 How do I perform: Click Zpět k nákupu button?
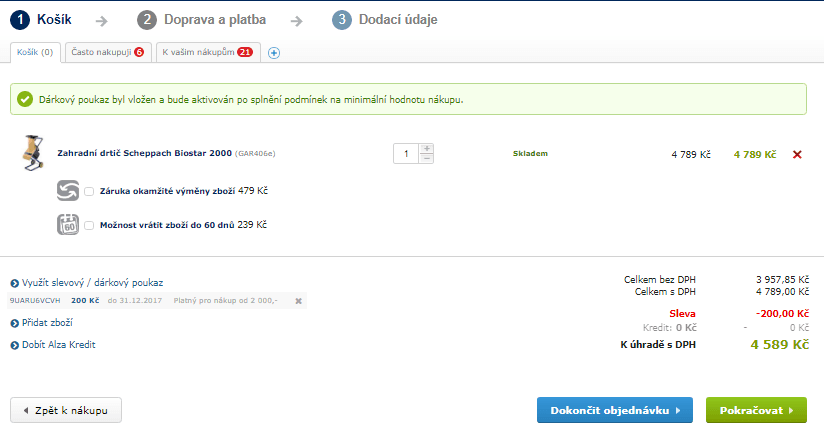coord(66,410)
